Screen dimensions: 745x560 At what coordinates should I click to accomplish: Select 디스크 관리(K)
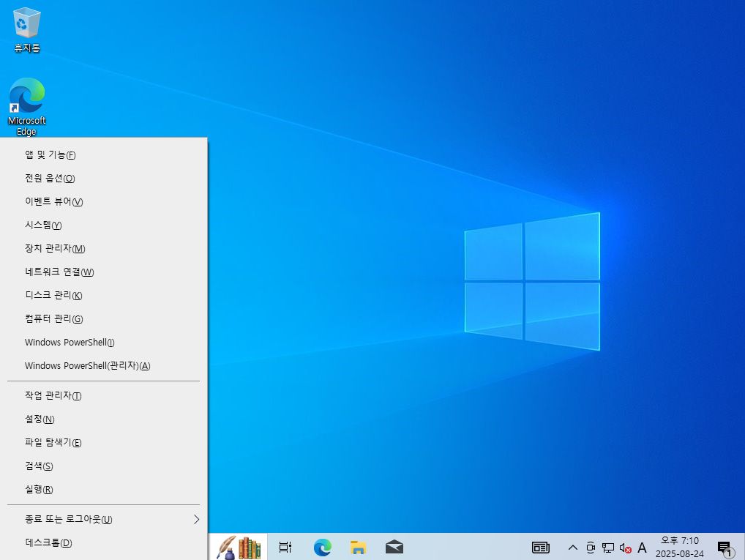click(104, 295)
